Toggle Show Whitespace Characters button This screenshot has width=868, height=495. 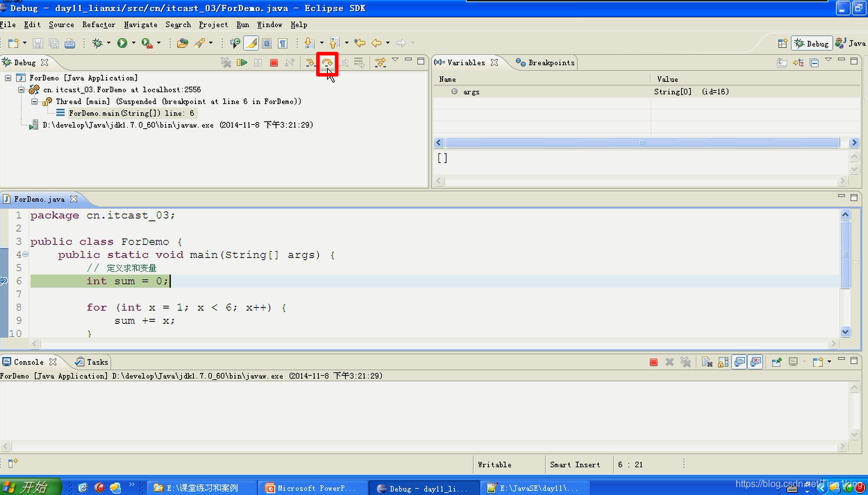pos(283,43)
